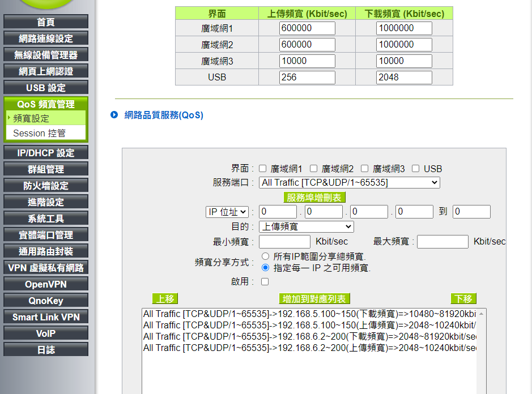Select 所有IP範圍分享總頻寬 radio option
This screenshot has height=394, width=532.
265,256
